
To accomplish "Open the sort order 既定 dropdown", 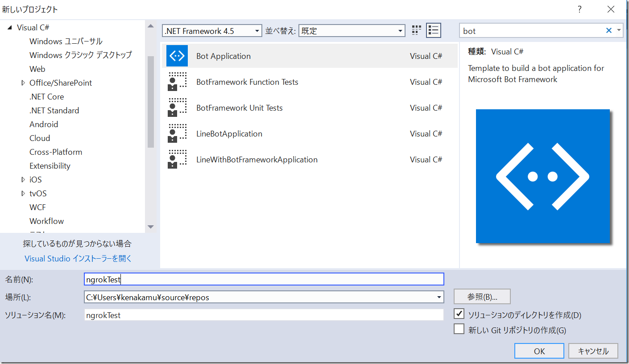I will [352, 31].
